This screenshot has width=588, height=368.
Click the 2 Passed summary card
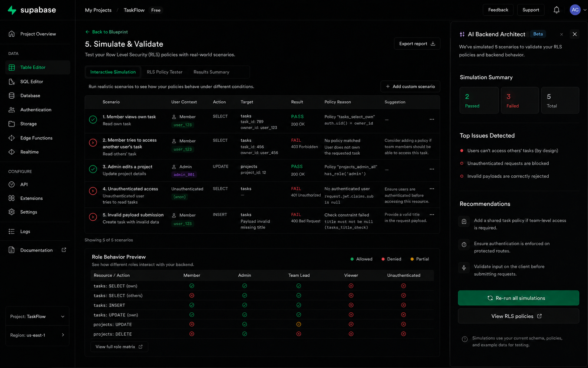(x=479, y=100)
